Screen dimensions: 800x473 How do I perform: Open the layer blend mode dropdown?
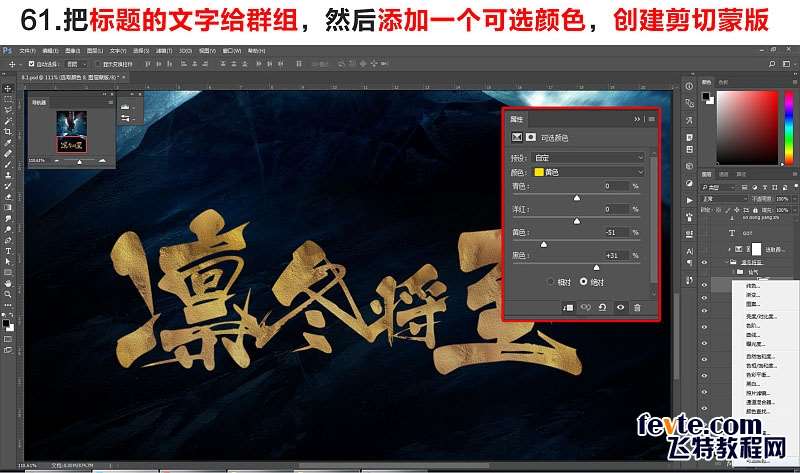coord(724,198)
